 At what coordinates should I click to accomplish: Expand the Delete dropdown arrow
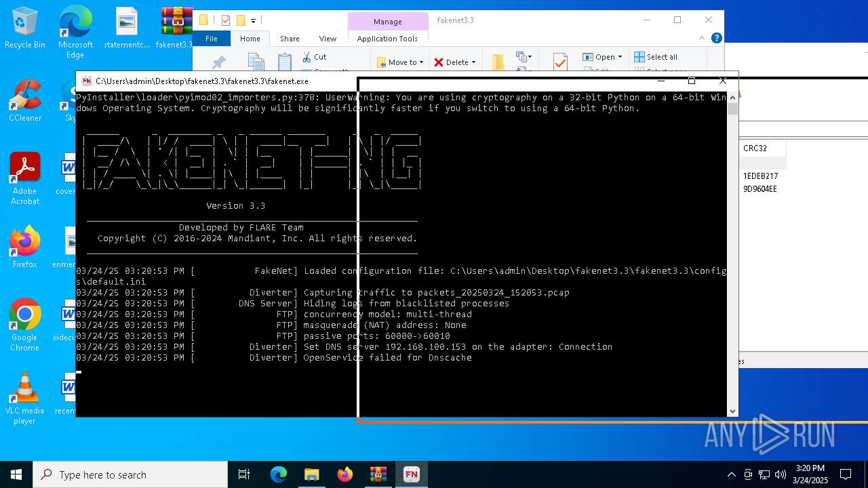tap(473, 62)
